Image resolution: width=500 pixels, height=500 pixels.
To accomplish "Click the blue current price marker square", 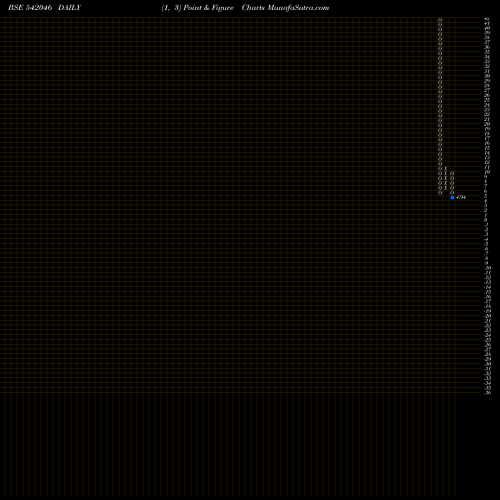I will coord(452,198).
